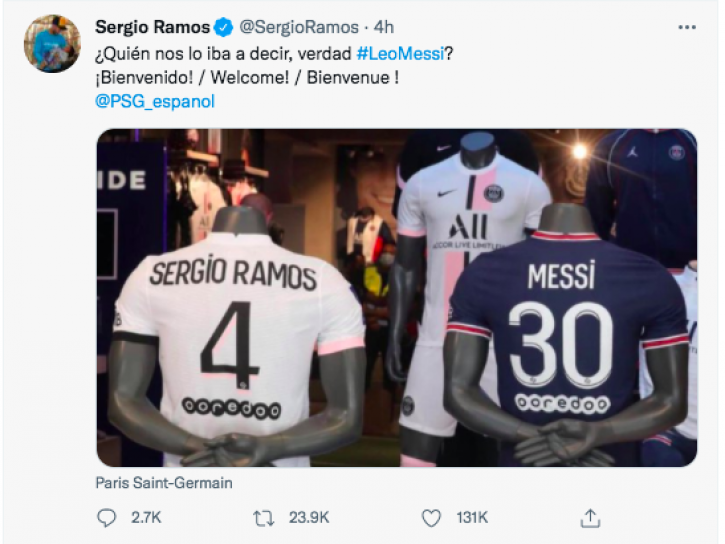
Task: Like the tweet with the heart icon
Action: [431, 517]
